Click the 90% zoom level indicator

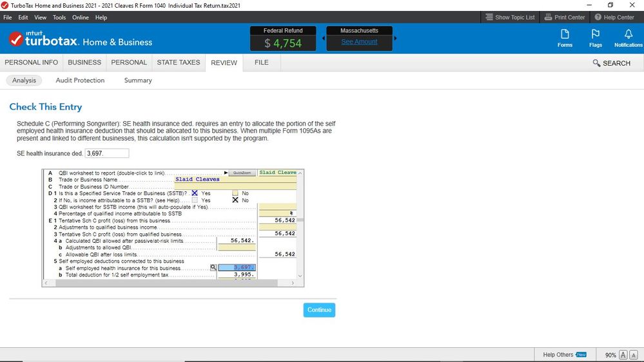610,355
